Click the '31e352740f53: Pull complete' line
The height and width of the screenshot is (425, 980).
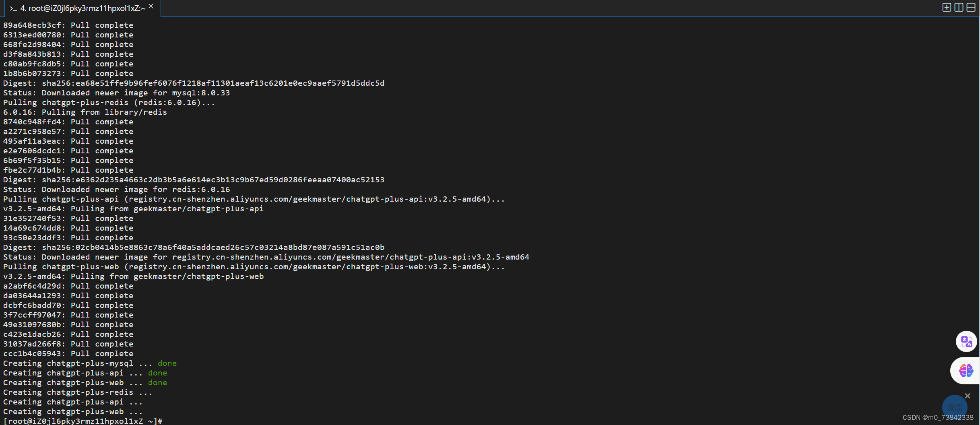point(68,218)
